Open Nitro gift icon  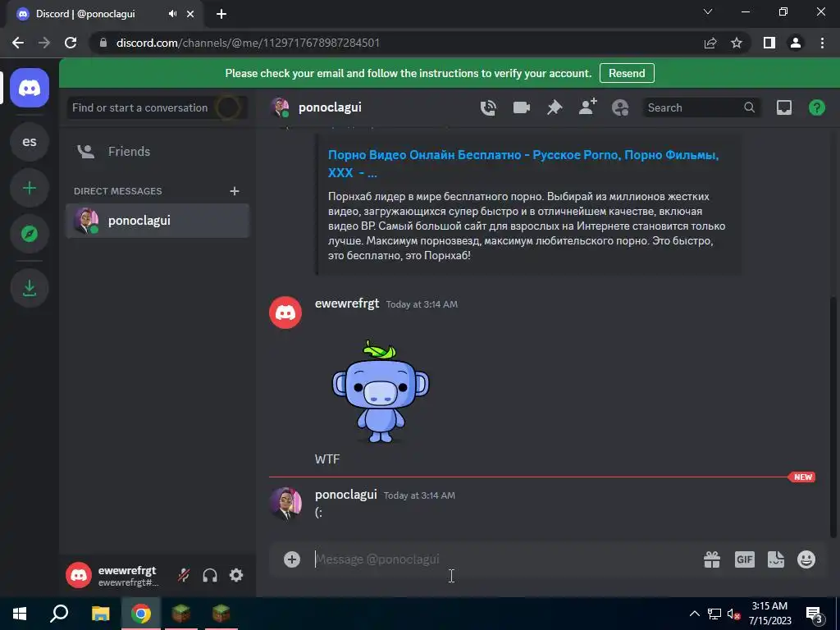(711, 559)
